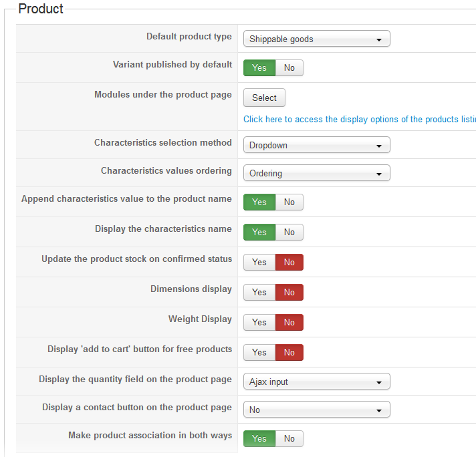Open the contact button display dropdown
Viewport: 476px width, 457px height.
[316, 410]
